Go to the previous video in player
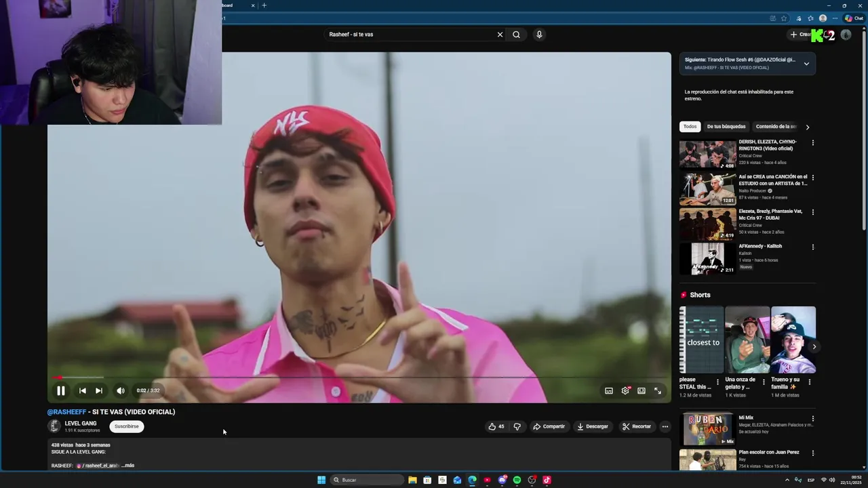The height and width of the screenshot is (488, 868). (x=83, y=390)
